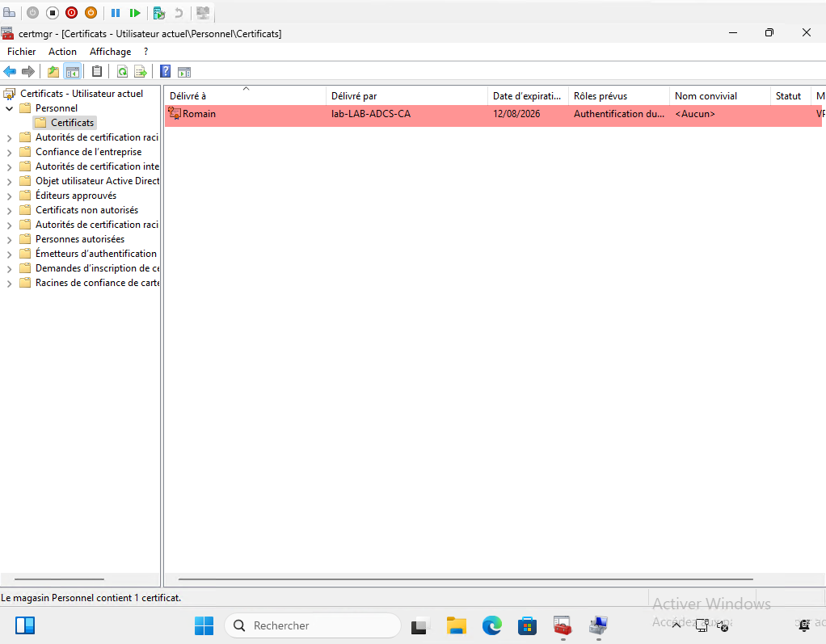This screenshot has width=826, height=644.
Task: Click the Back arrow in the certmgr toolbar
Action: tap(10, 71)
